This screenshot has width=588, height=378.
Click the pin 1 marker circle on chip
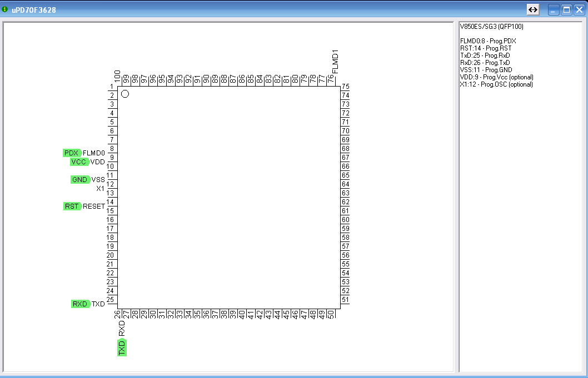coord(125,94)
